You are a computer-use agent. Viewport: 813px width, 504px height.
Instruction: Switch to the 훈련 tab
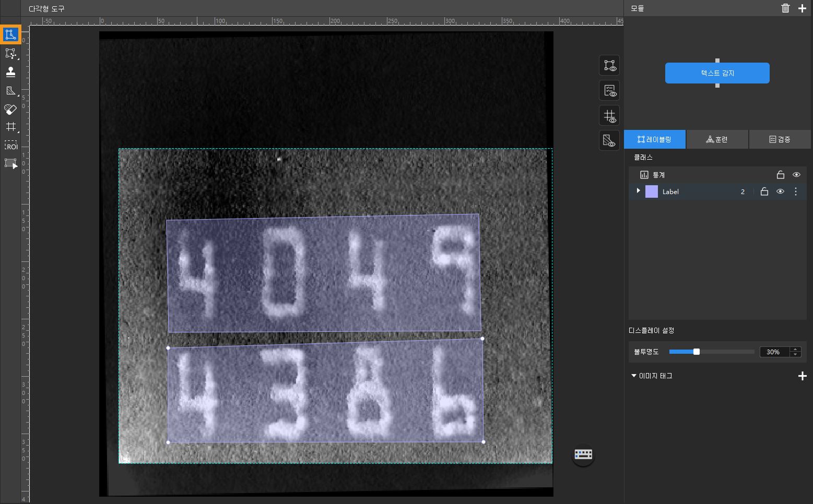click(717, 139)
